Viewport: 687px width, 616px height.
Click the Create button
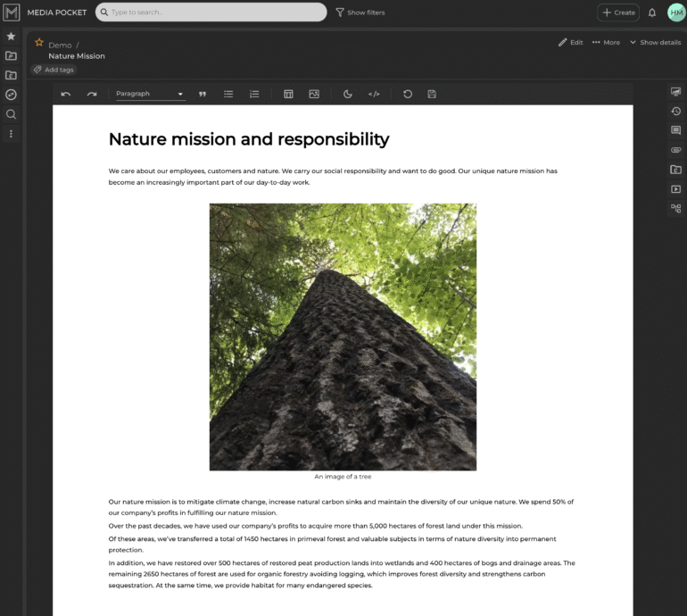click(x=618, y=12)
